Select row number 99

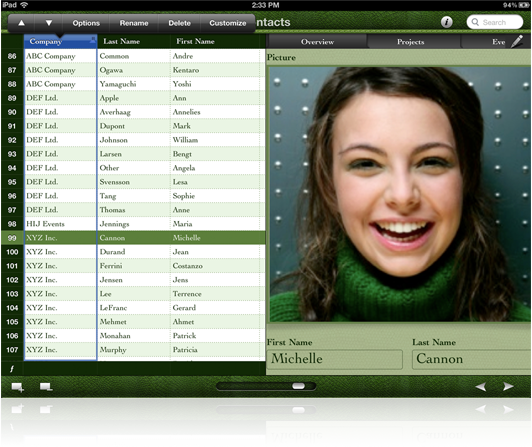tap(12, 238)
